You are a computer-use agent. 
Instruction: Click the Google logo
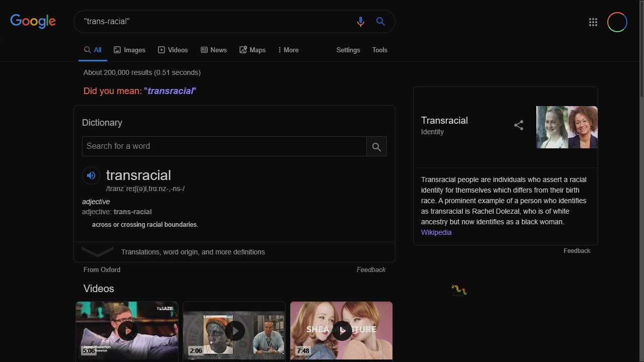coord(33,21)
